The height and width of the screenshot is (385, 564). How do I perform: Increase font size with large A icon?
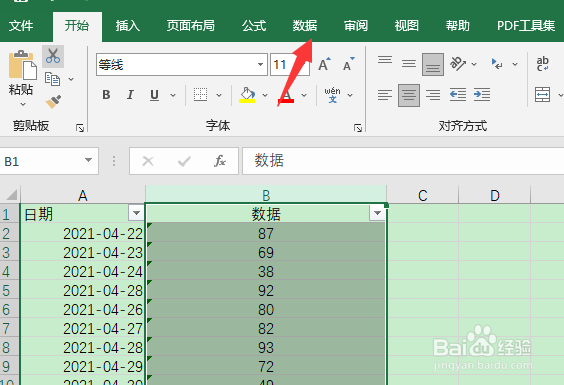tap(324, 64)
